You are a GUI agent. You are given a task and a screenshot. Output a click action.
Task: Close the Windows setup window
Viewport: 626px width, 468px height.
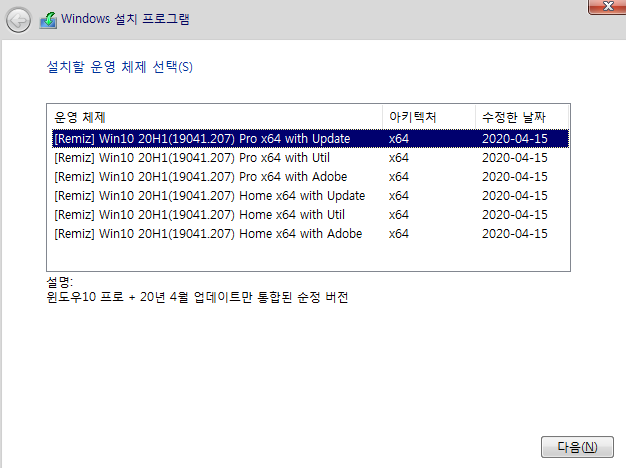608,6
